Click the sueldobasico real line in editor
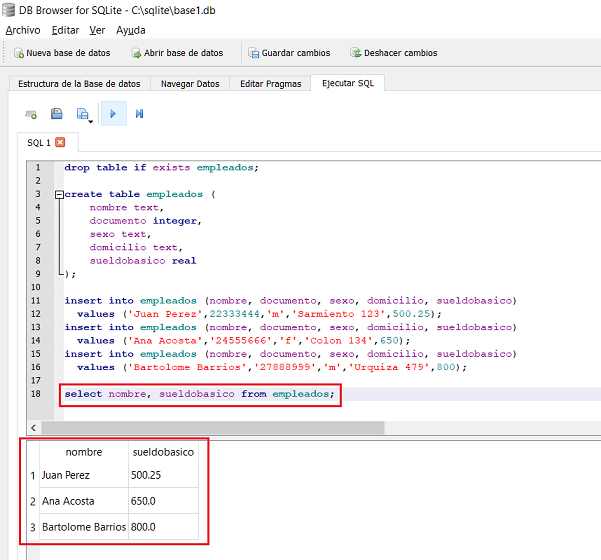The image size is (601, 560). point(143,261)
